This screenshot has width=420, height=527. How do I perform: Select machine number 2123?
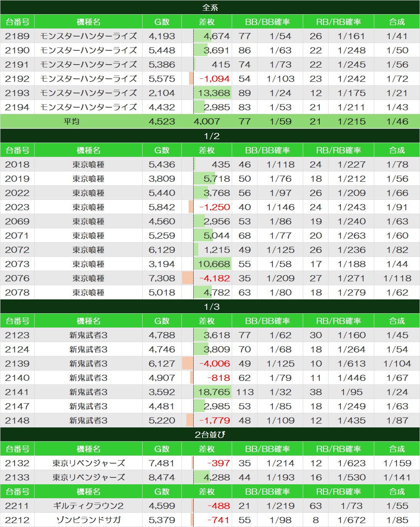click(17, 335)
